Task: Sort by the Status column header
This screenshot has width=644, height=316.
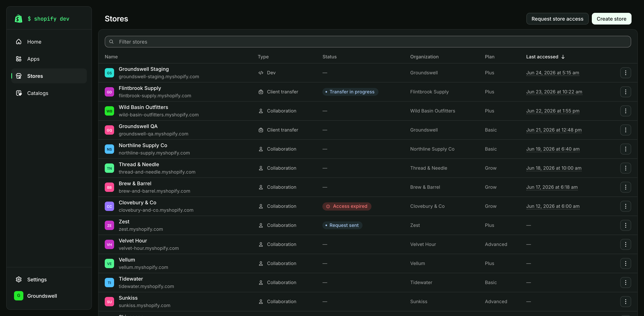Action: (330, 57)
